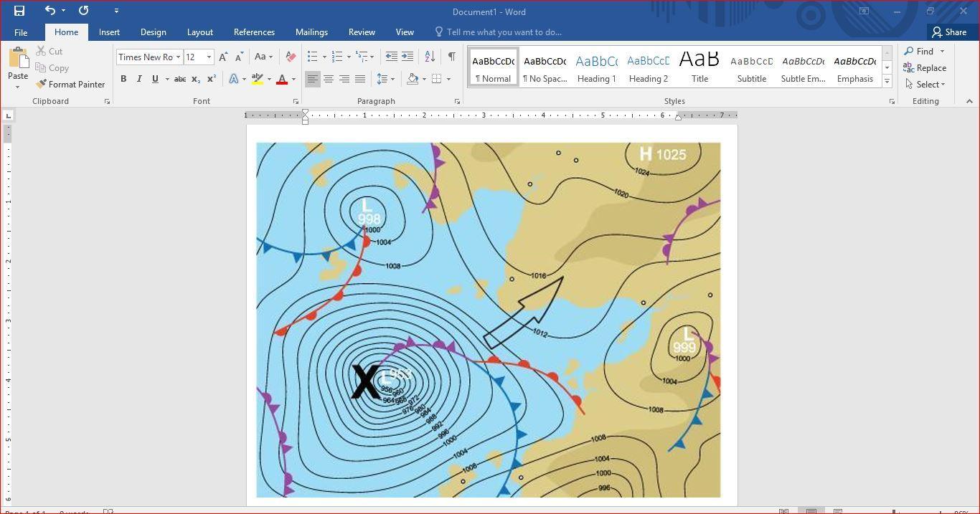Increase font size with Grow Font icon

pos(223,57)
